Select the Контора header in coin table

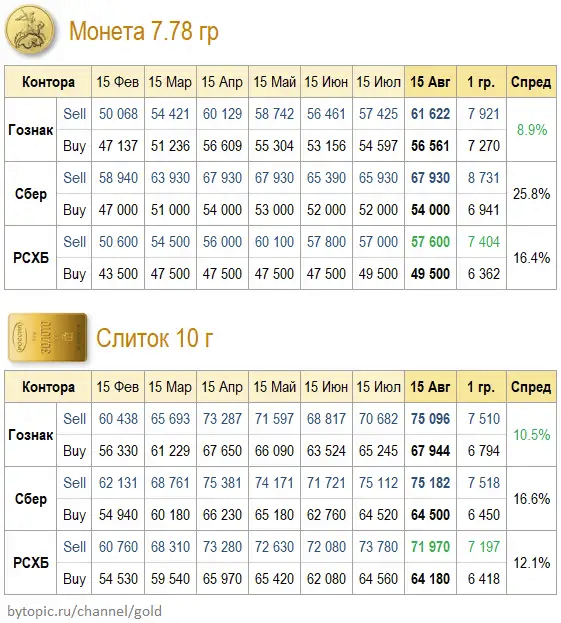[x=48, y=82]
